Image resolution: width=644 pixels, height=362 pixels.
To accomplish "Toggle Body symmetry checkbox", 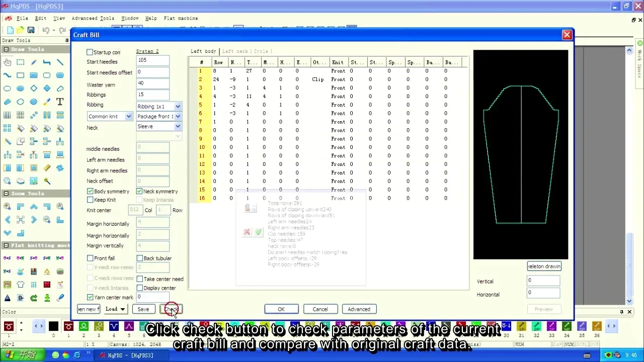I will pos(90,192).
